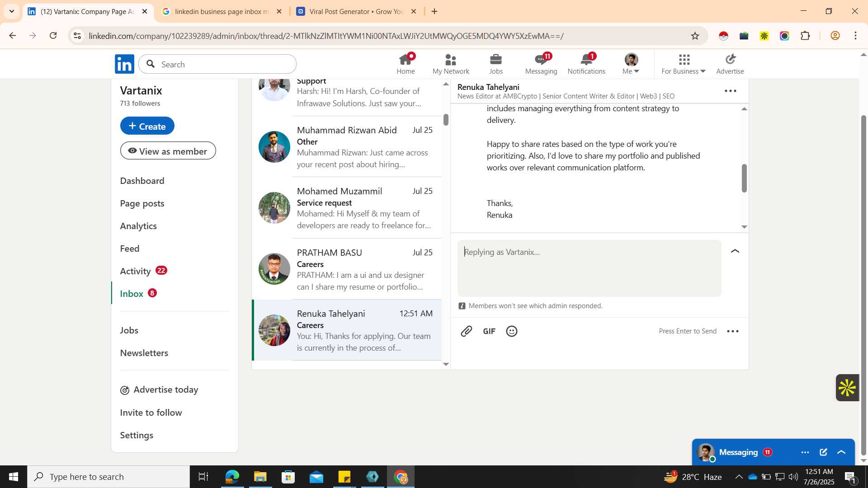
Task: Open Newsletters in sidebar
Action: [144, 353]
